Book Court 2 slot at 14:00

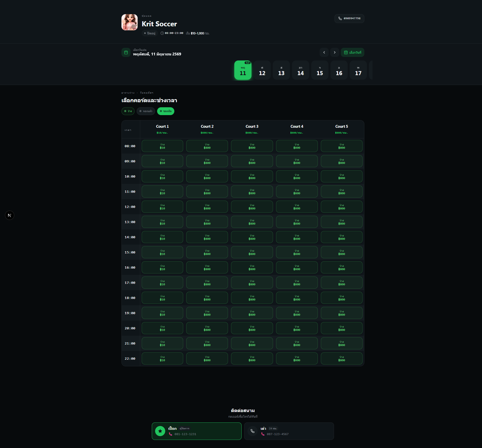[207, 237]
